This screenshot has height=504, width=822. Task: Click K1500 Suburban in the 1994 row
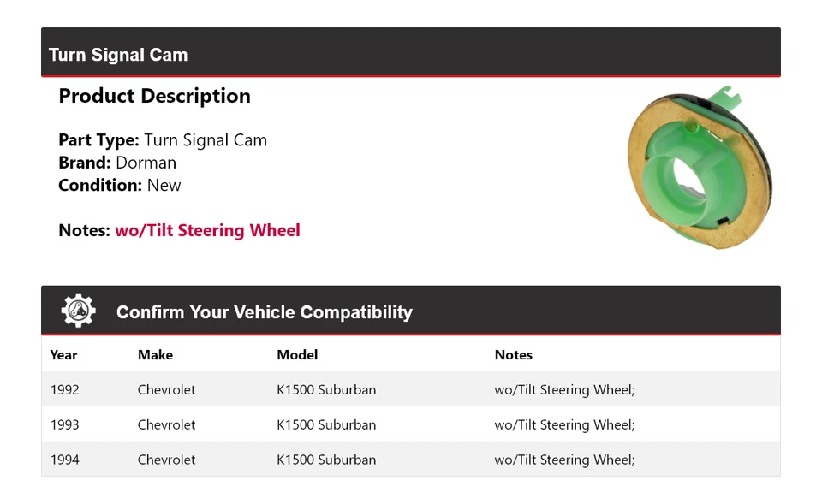(x=326, y=460)
